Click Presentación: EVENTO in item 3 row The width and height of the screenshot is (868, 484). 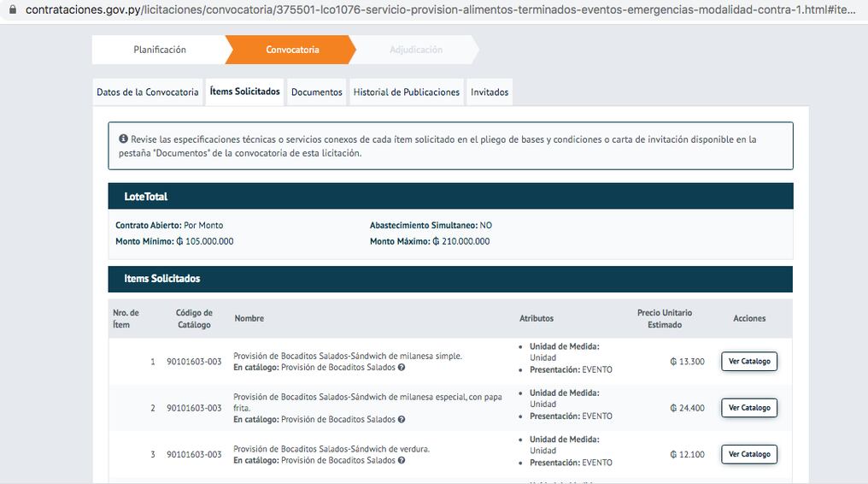coord(571,463)
